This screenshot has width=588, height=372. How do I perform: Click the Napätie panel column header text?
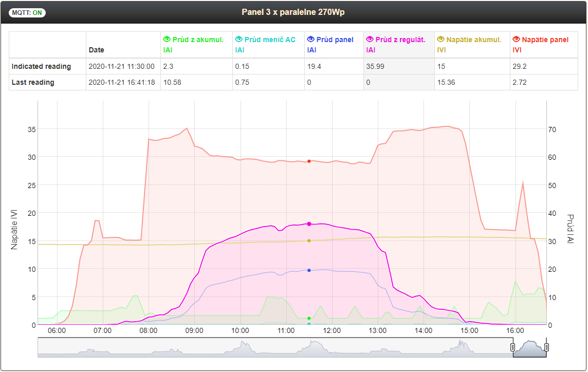545,40
